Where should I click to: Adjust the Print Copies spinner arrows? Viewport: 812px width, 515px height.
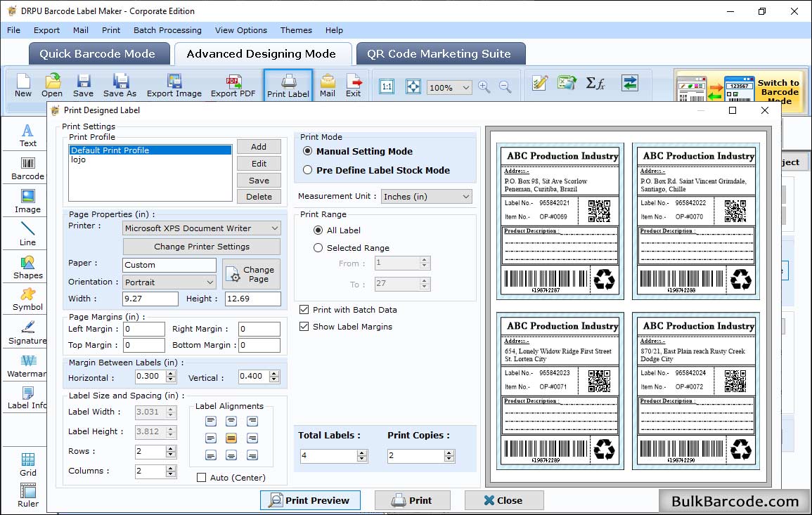[x=449, y=456]
